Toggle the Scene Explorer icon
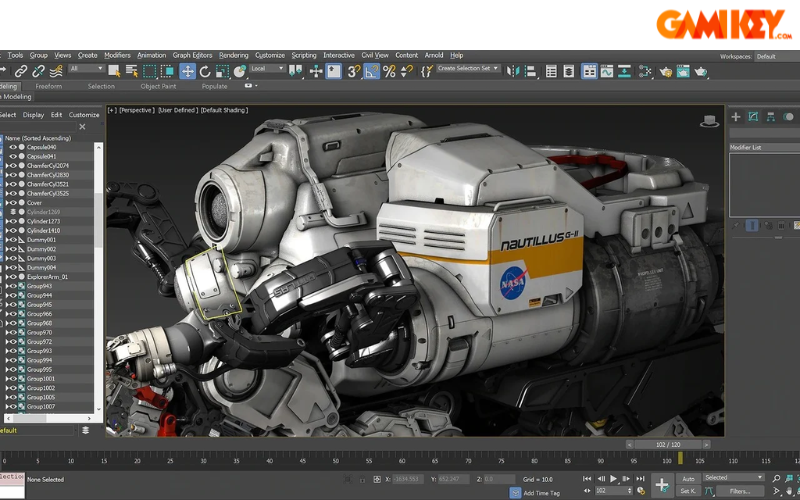 (x=551, y=71)
